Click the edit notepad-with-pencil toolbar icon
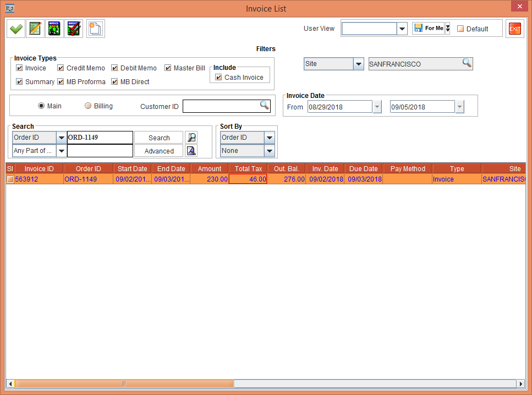 35,29
